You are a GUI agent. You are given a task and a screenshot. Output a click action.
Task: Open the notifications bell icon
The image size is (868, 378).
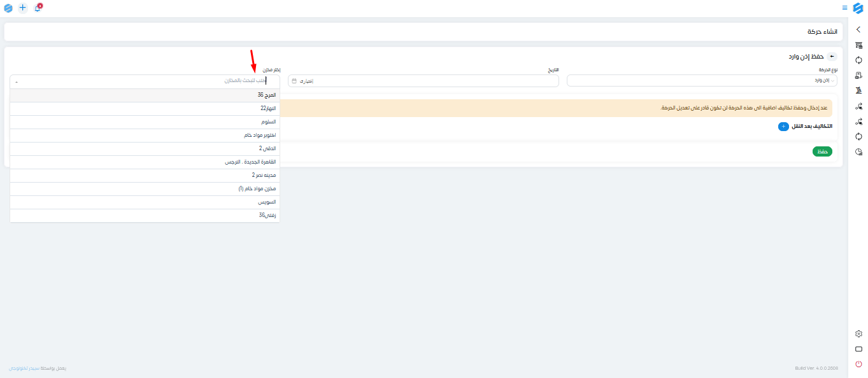click(x=38, y=8)
